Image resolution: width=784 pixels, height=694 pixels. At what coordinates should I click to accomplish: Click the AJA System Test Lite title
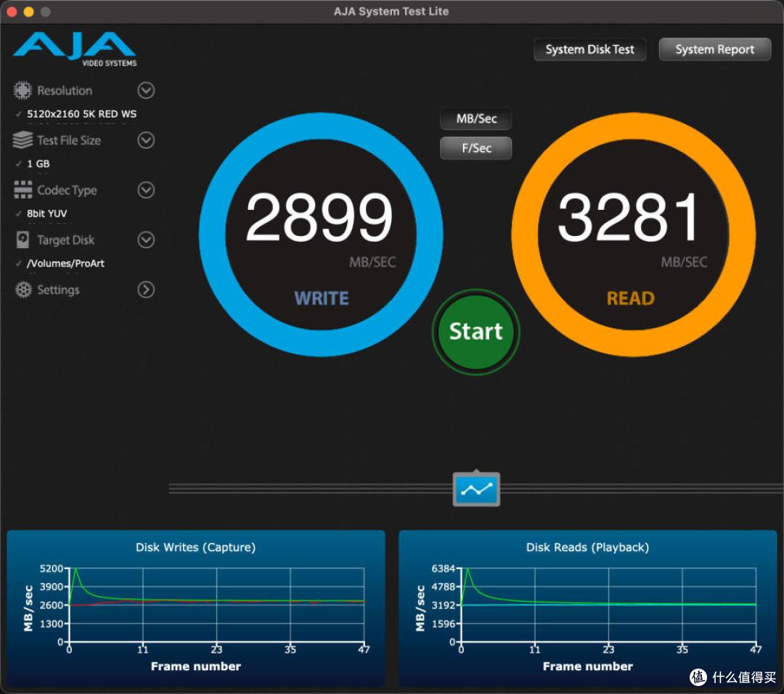[391, 12]
